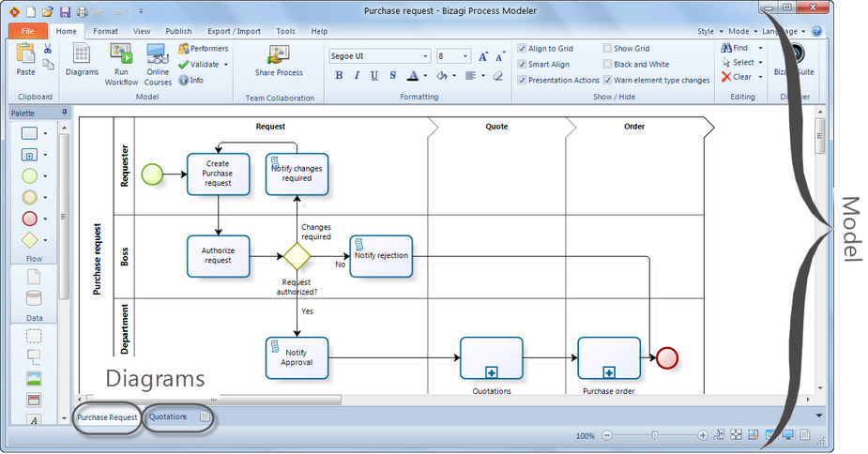Select the Task rectangle in the Palette
The image size is (868, 454).
point(29,133)
